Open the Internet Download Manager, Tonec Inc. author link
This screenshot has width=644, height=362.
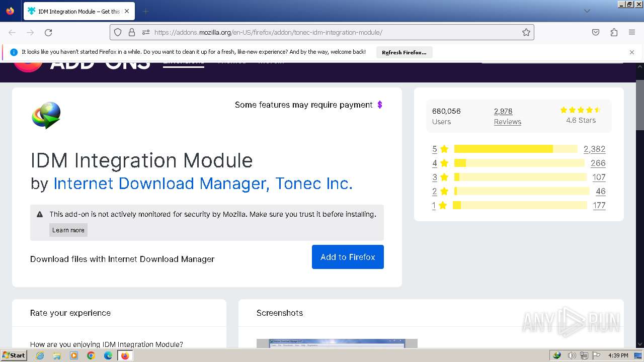tap(203, 184)
